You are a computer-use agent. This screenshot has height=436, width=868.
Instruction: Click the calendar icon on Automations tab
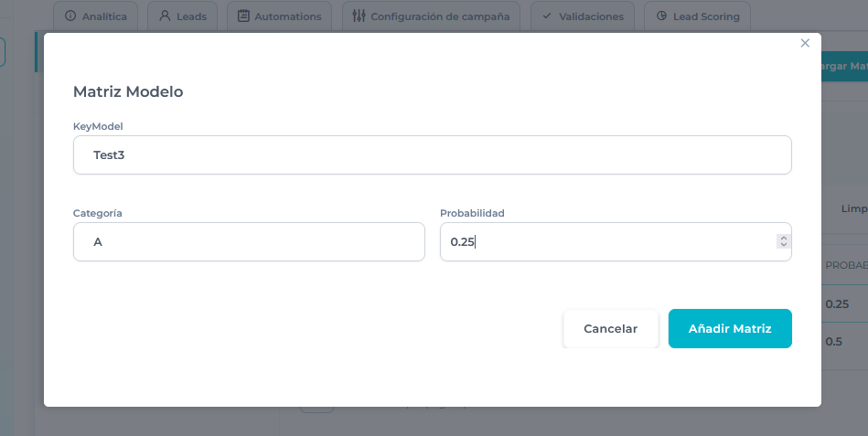pyautogui.click(x=243, y=16)
